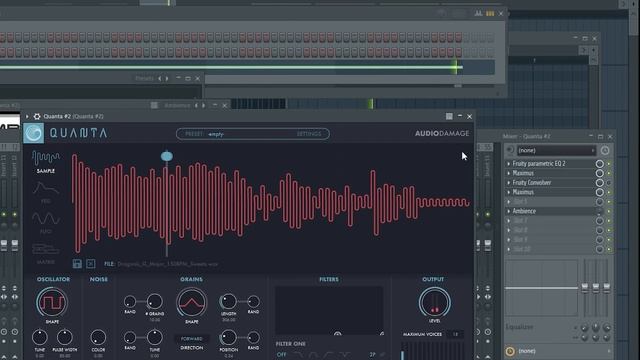This screenshot has width=640, height=360.
Task: Toggle Fruity parametric EQ 2 slot on/off
Action: [x=609, y=164]
